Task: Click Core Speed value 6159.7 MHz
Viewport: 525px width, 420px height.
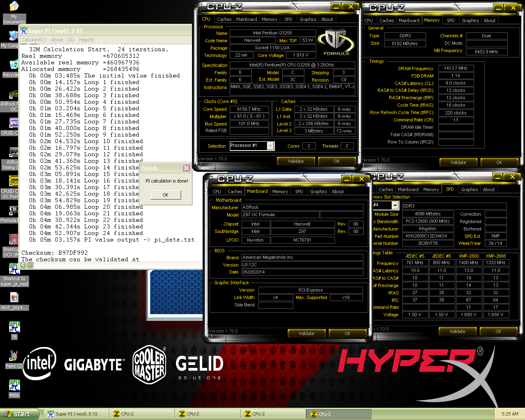Action: [249, 109]
